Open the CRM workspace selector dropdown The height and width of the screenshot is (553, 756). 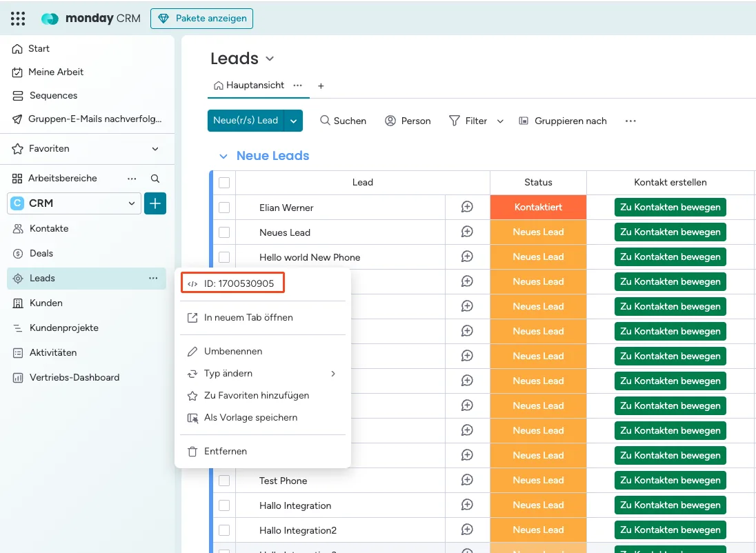click(x=74, y=203)
